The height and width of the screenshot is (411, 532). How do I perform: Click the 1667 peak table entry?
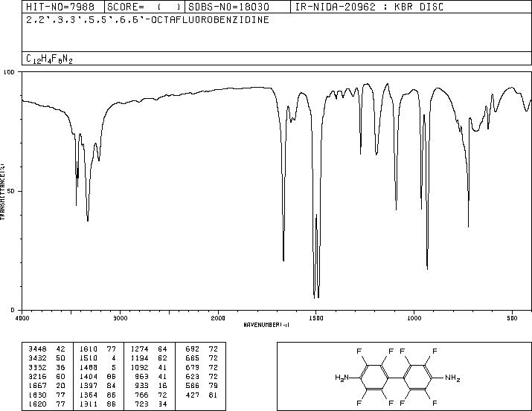(x=38, y=386)
